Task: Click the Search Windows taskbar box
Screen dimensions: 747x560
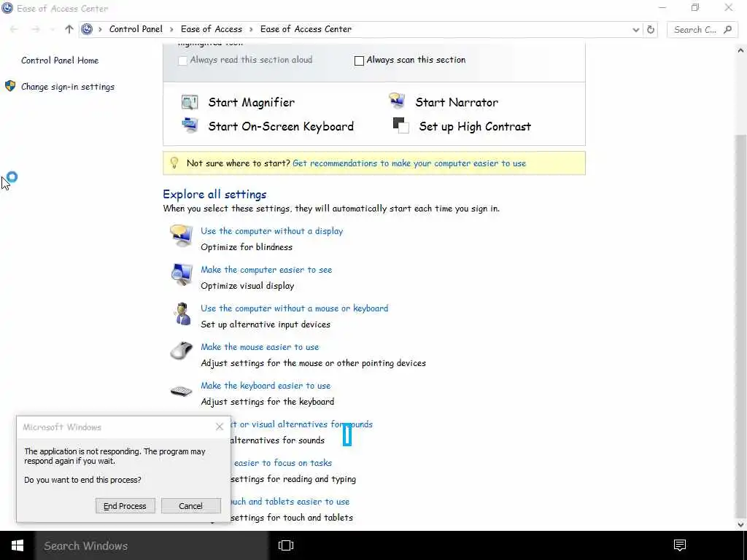Action: (152, 545)
